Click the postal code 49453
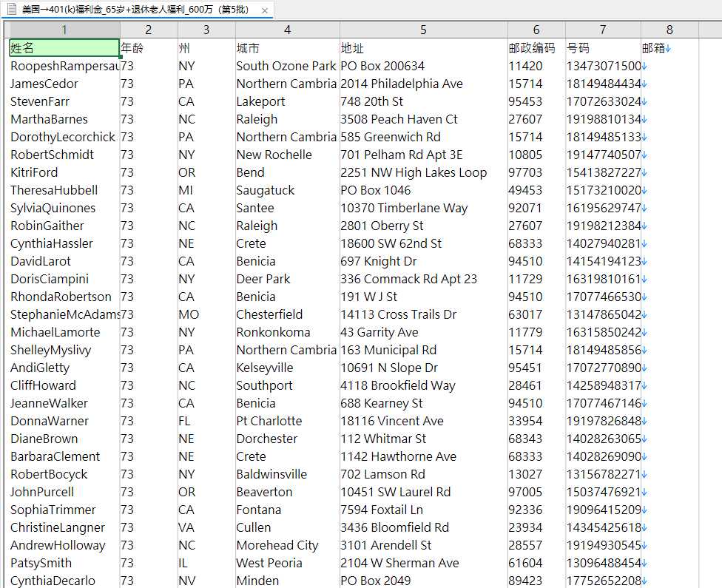This screenshot has width=722, height=588. [x=525, y=190]
